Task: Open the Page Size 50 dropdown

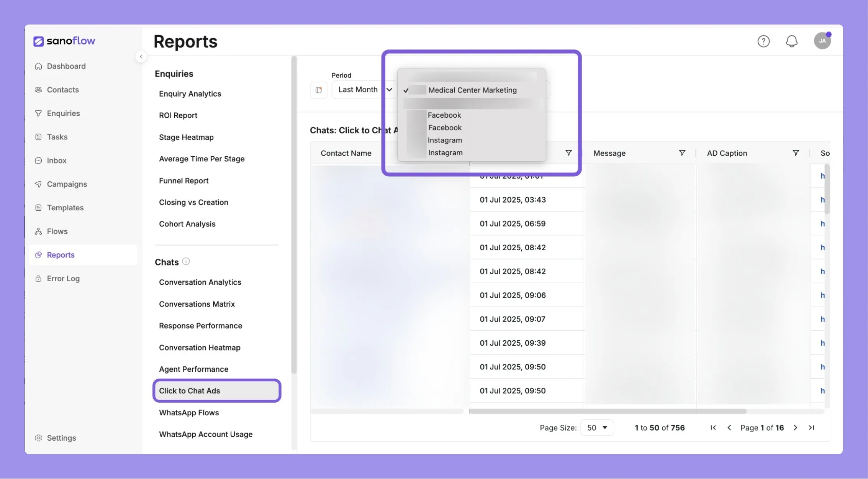Action: tap(597, 428)
